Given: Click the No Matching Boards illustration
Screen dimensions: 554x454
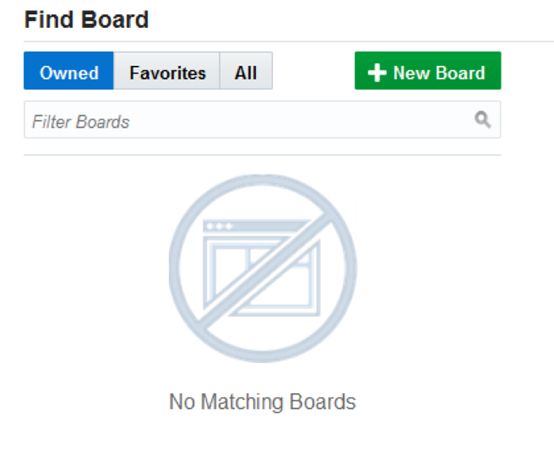Looking at the screenshot, I should pyautogui.click(x=263, y=268).
